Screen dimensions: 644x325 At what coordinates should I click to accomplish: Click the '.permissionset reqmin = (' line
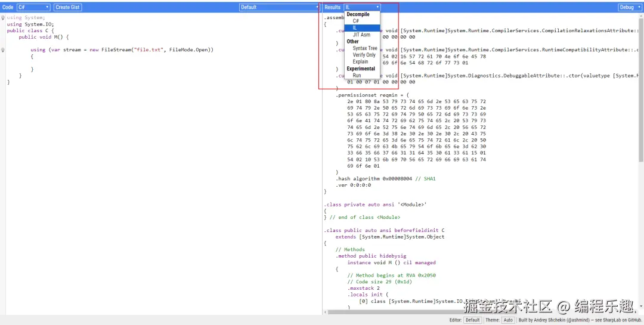click(373, 95)
